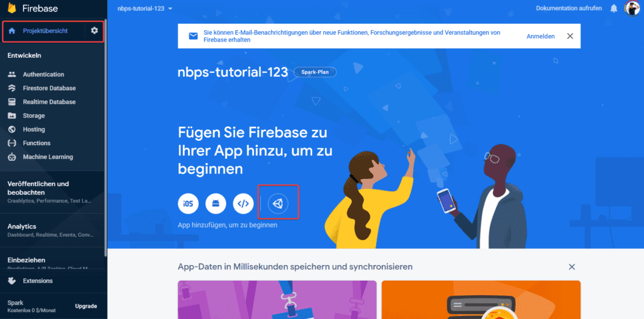Open the notifications bell
Viewport: 644px width, 319px height.
click(x=614, y=8)
